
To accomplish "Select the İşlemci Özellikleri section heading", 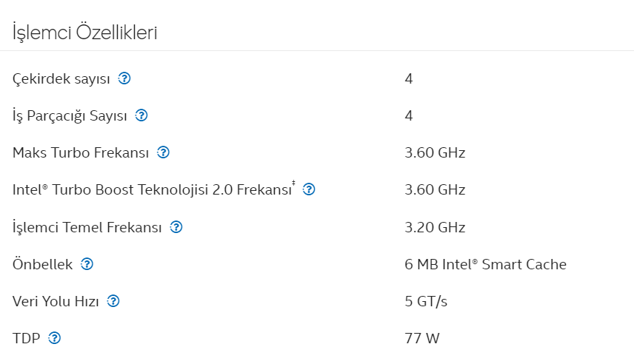I will [84, 33].
